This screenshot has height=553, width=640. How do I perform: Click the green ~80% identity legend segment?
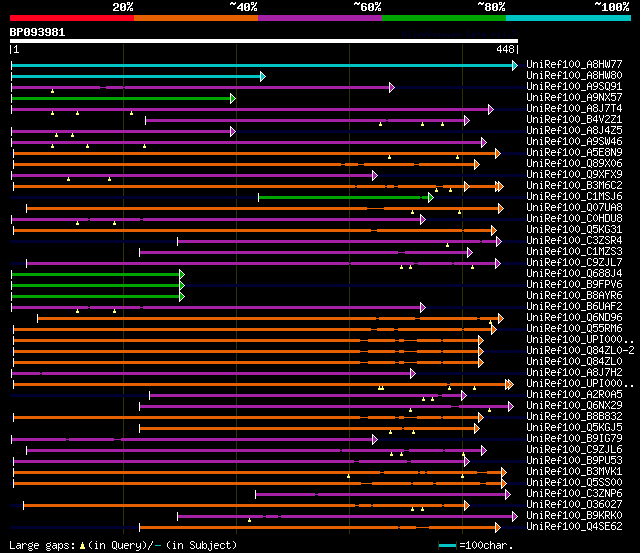click(444, 18)
